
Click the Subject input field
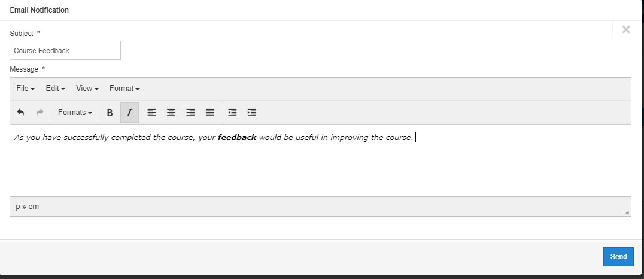pos(65,51)
